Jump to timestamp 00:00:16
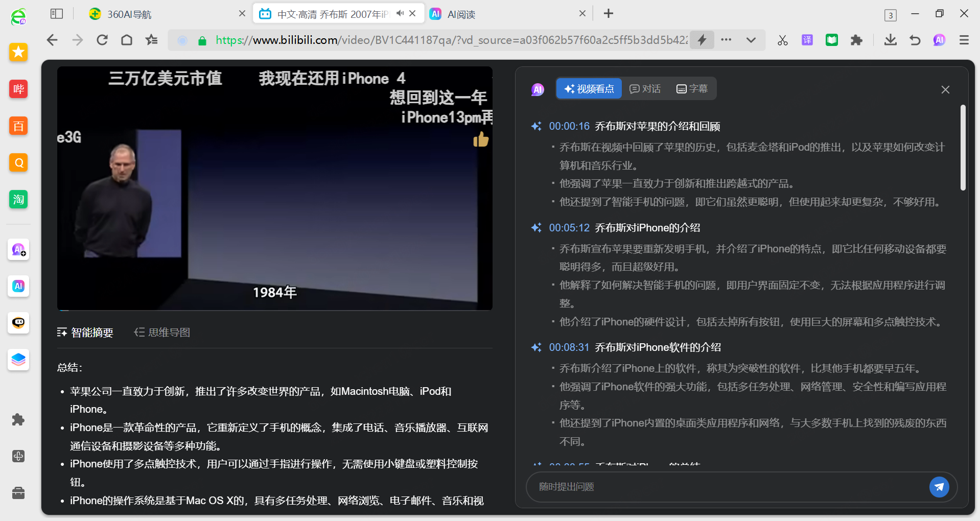This screenshot has width=980, height=521. [569, 126]
